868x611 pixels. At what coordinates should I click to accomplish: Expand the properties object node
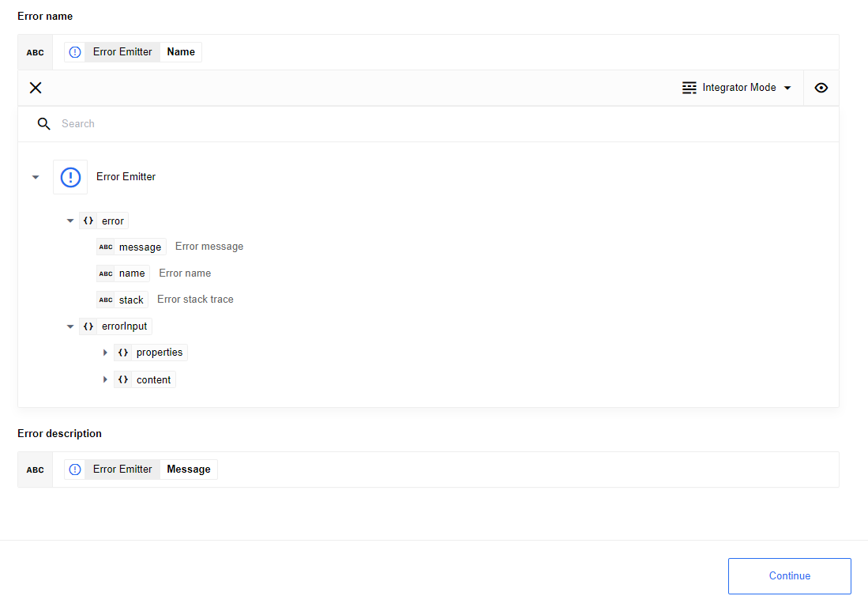pos(105,353)
